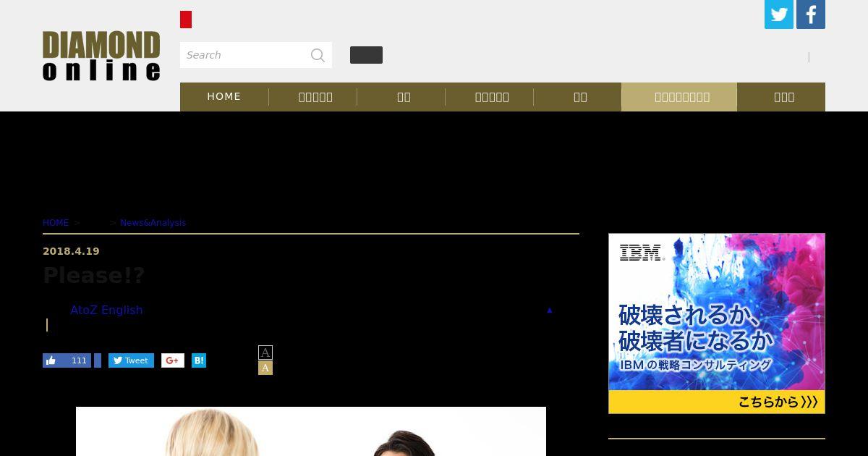The image size is (868, 456).
Task: Click the article photo below the share buttons
Action: 311,431
